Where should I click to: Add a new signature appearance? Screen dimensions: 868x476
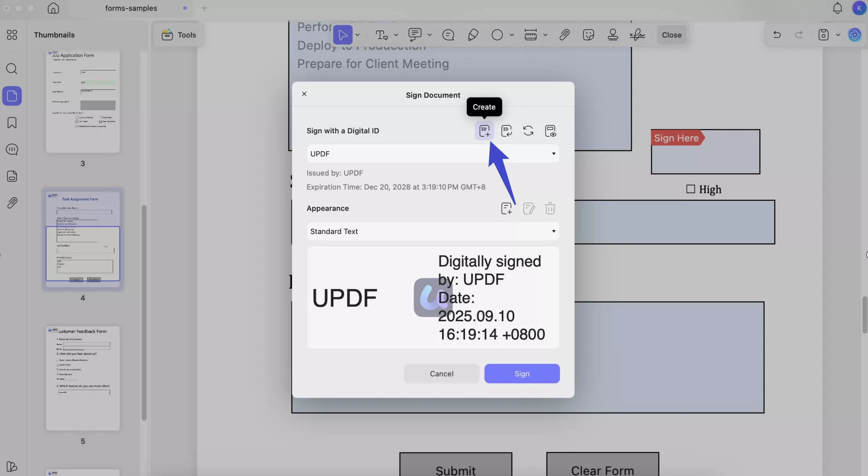click(x=506, y=208)
